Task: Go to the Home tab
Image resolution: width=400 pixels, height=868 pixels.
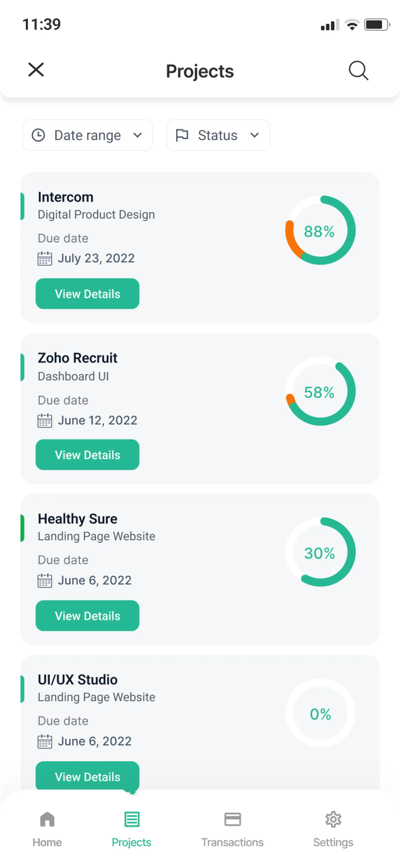Action: point(47,829)
